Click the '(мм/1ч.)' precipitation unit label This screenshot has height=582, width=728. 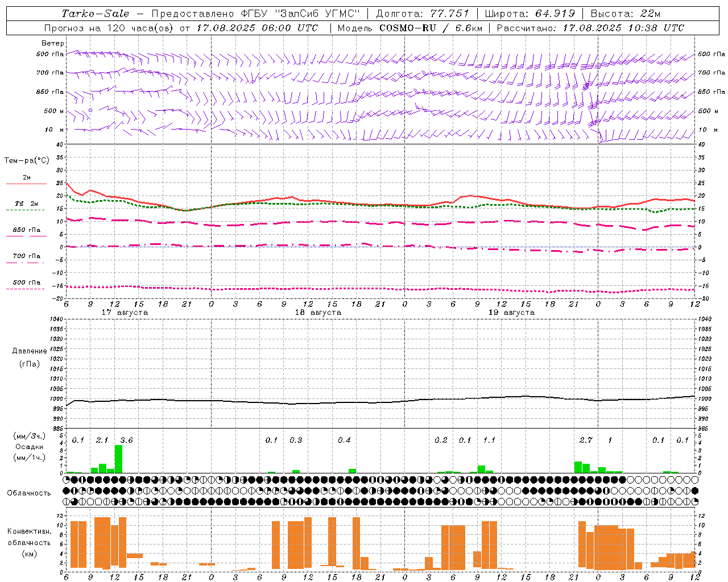(x=30, y=458)
